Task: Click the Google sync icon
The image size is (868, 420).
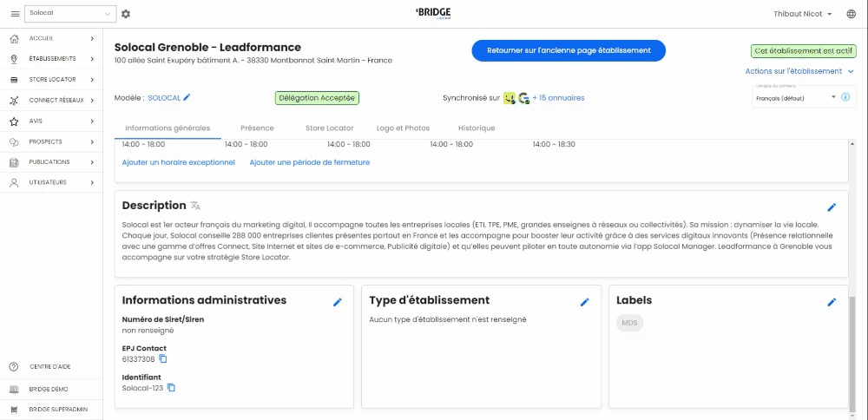Action: click(523, 98)
